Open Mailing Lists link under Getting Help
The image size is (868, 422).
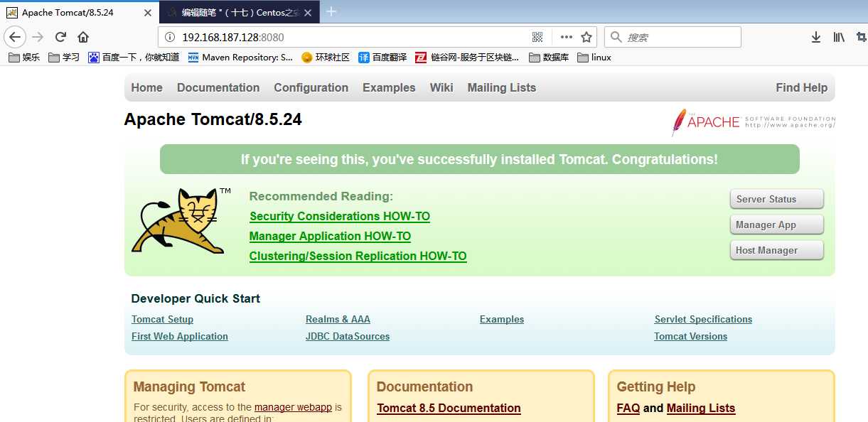[x=701, y=408]
